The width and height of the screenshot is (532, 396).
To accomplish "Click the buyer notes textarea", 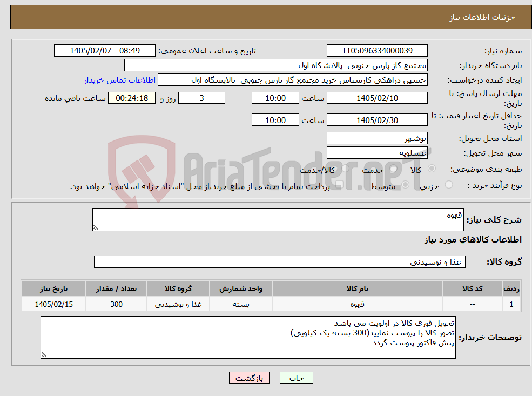I will [x=248, y=337].
